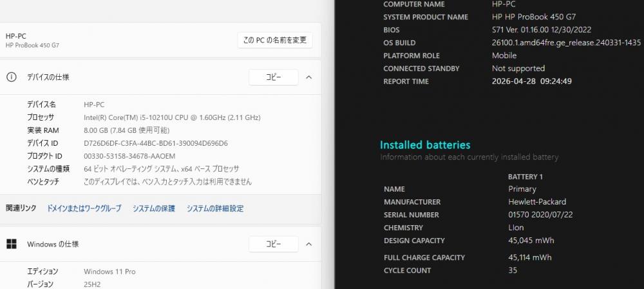Select the BIOS version S71 value
Image resolution: width=644 pixels, height=289 pixels.
(542, 30)
